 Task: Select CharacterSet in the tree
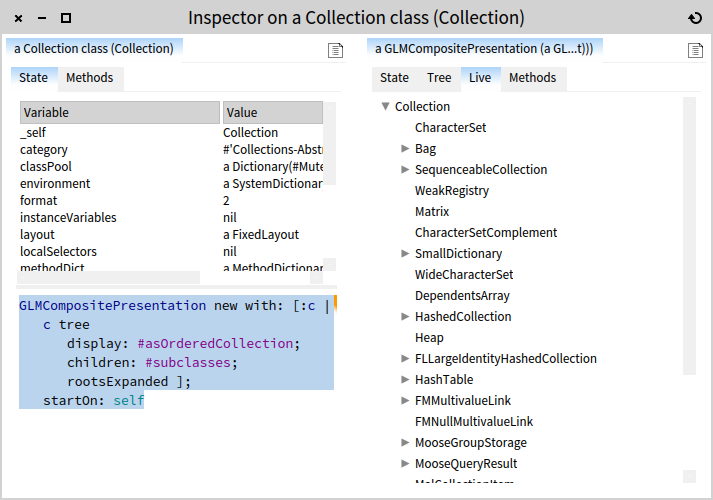click(x=450, y=128)
